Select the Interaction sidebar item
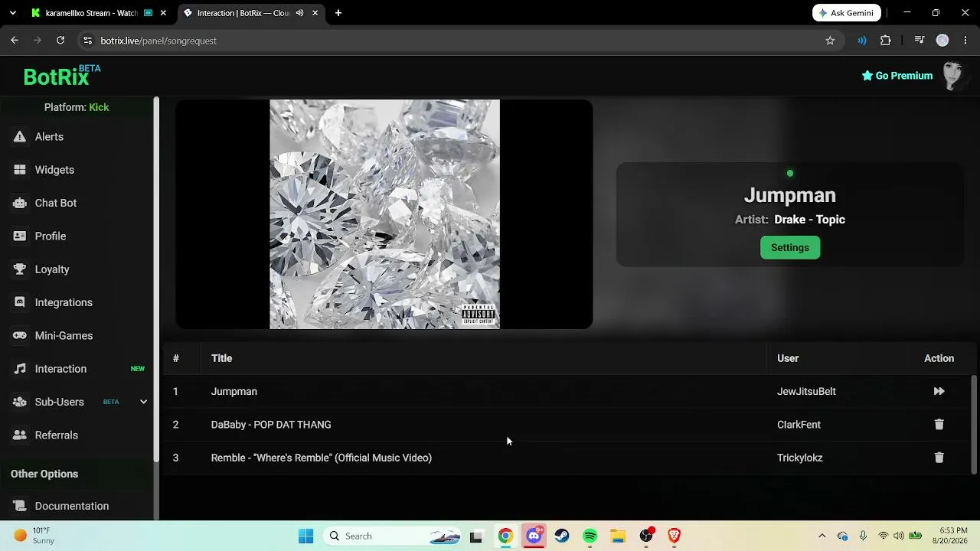 pyautogui.click(x=60, y=369)
